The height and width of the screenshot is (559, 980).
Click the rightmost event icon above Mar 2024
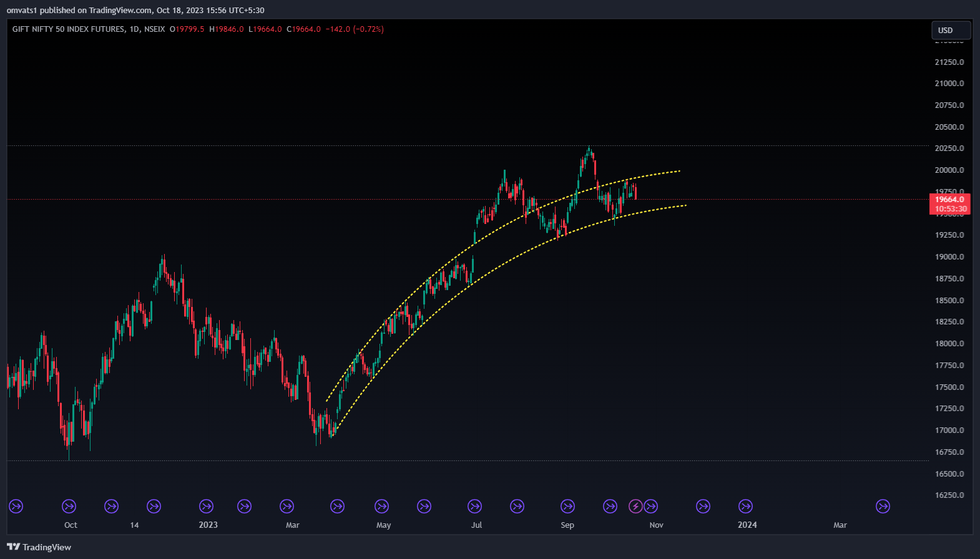click(883, 506)
